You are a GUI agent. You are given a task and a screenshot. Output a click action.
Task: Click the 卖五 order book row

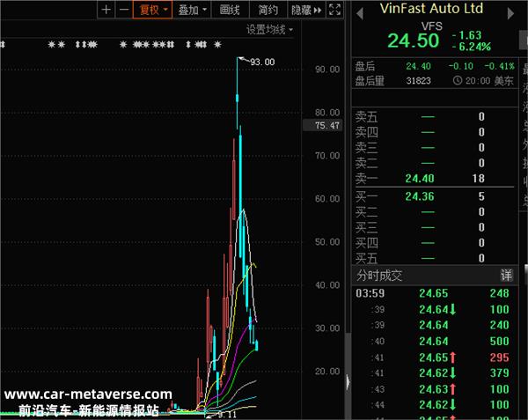435,117
